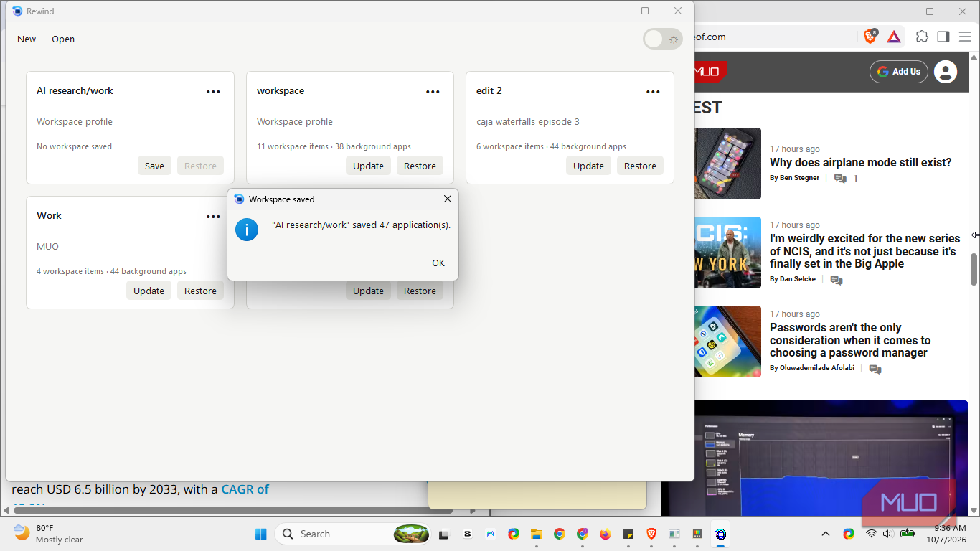Image resolution: width=980 pixels, height=551 pixels.
Task: Open the three-dot menu on workspace card
Action: (433, 92)
